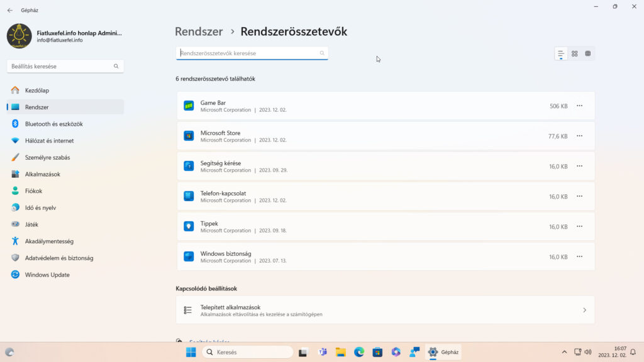This screenshot has width=644, height=362.
Task: Open user profile picture
Action: point(19,36)
